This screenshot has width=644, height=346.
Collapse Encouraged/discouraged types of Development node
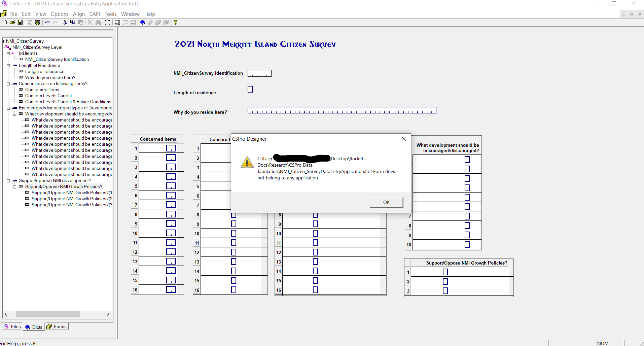click(8, 108)
